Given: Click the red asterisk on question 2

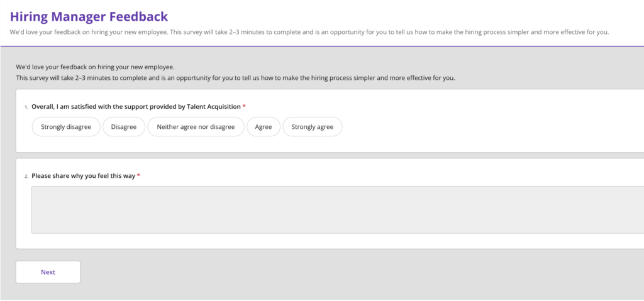Looking at the screenshot, I should (x=138, y=175).
